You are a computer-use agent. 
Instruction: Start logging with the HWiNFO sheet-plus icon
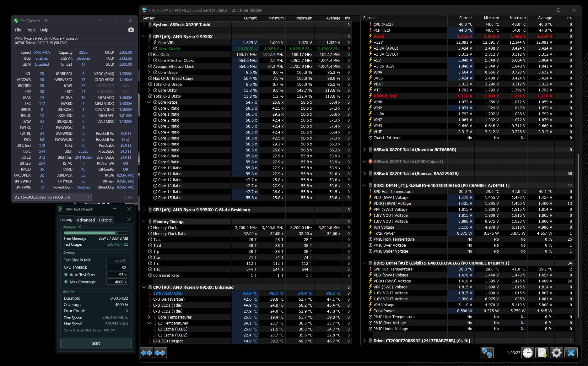pos(542,352)
